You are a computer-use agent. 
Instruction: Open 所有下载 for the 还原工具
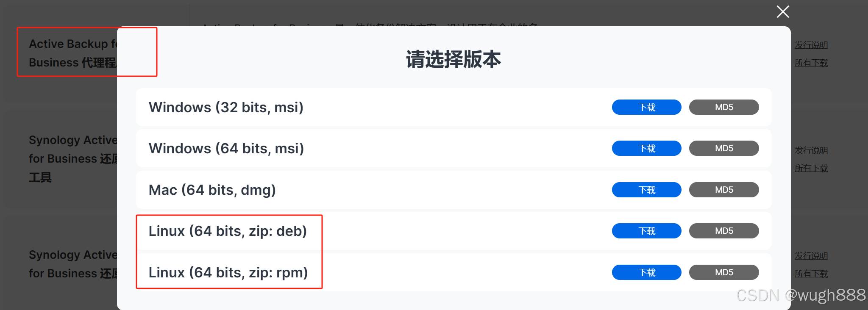point(811,168)
